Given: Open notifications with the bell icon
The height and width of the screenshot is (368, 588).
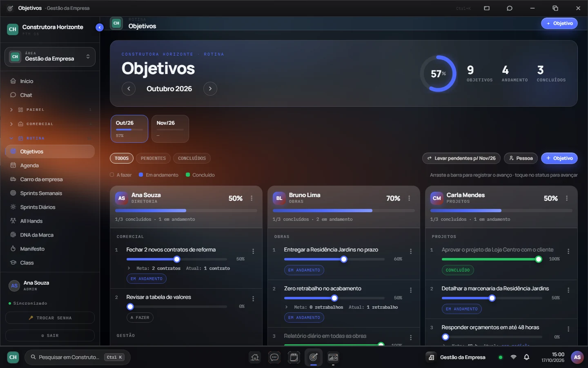Looking at the screenshot, I should 527,357.
